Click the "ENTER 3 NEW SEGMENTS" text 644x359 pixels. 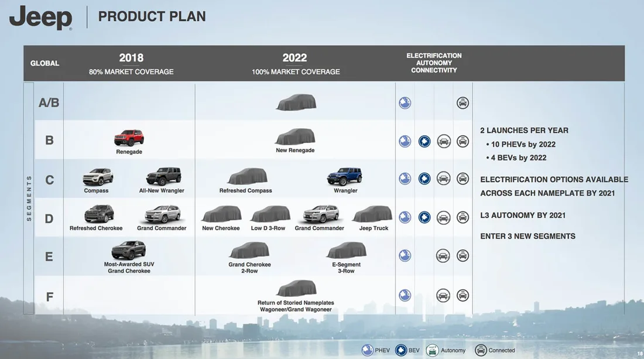pos(527,236)
